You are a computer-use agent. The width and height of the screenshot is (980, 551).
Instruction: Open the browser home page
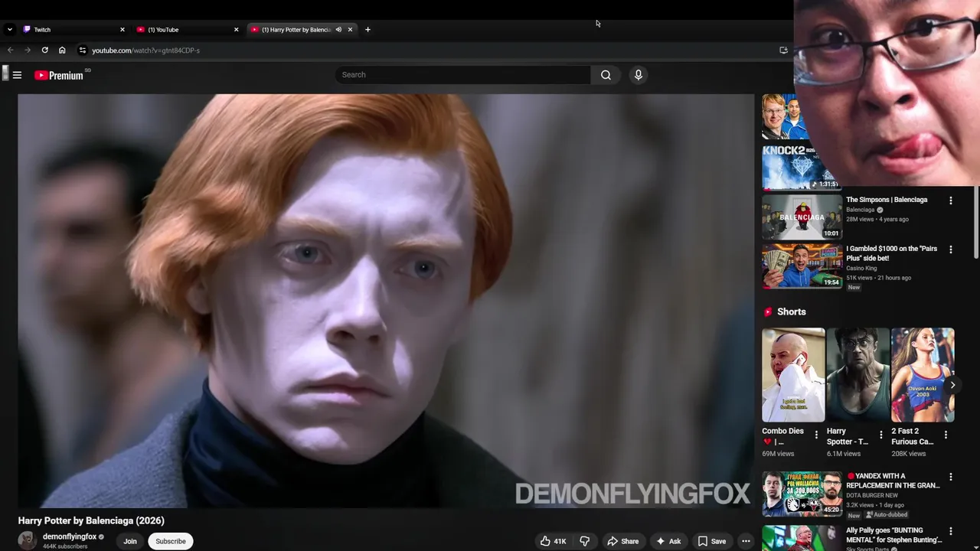[62, 51]
